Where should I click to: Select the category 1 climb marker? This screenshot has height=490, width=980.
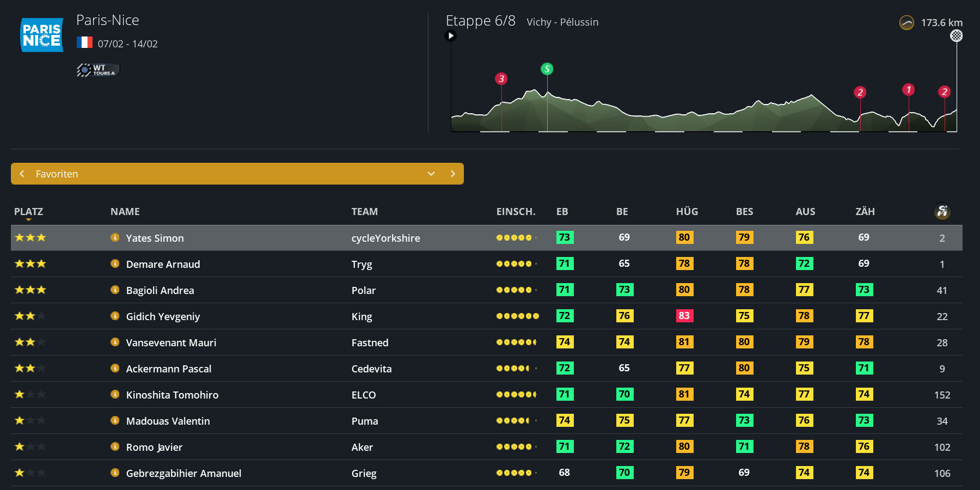(908, 90)
